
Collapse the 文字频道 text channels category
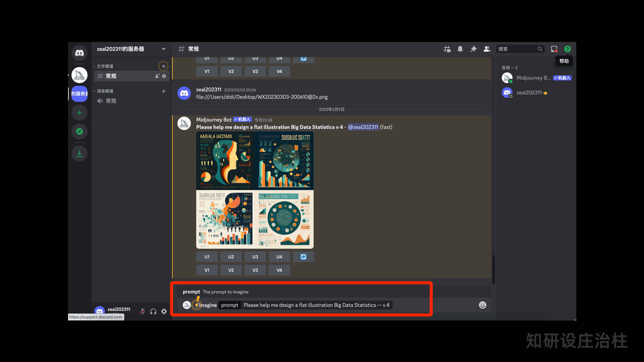[105, 66]
